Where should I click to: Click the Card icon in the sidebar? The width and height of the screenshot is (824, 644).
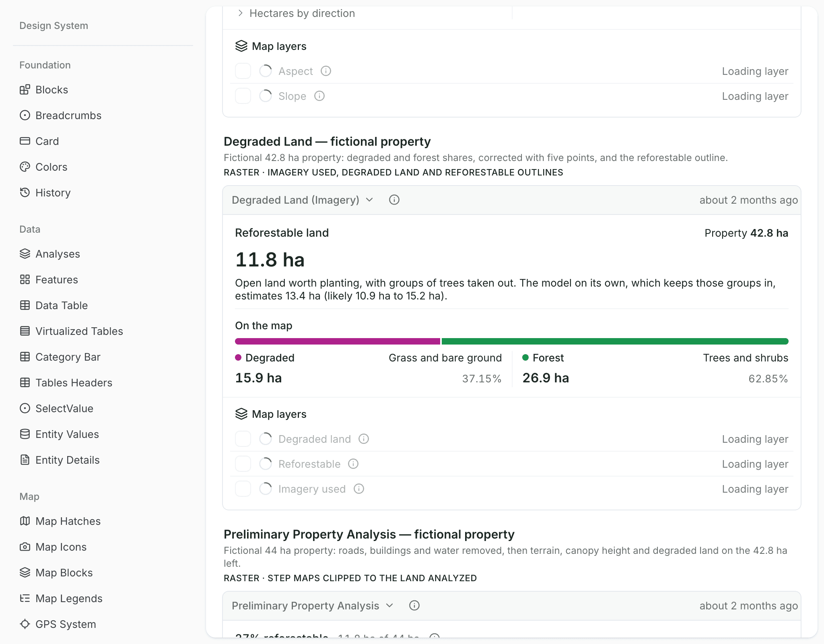point(25,141)
